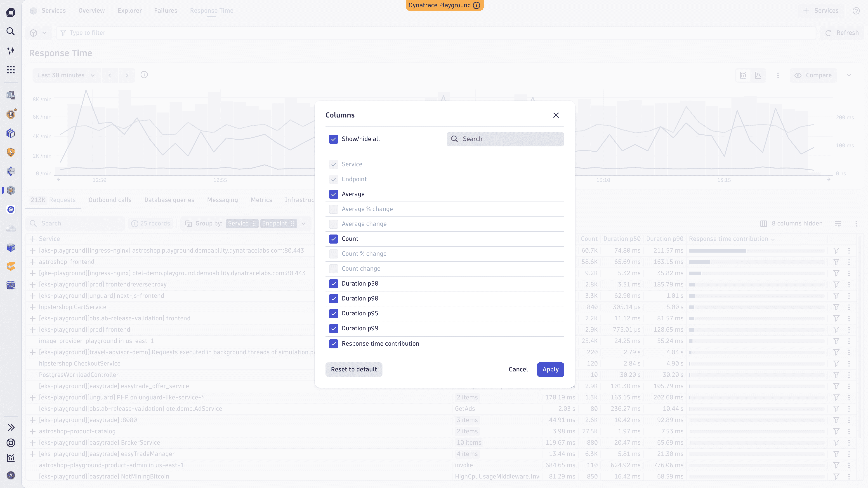Open the apps grid launcher icon
Screen dimensions: 868x488
pyautogui.click(x=11, y=69)
